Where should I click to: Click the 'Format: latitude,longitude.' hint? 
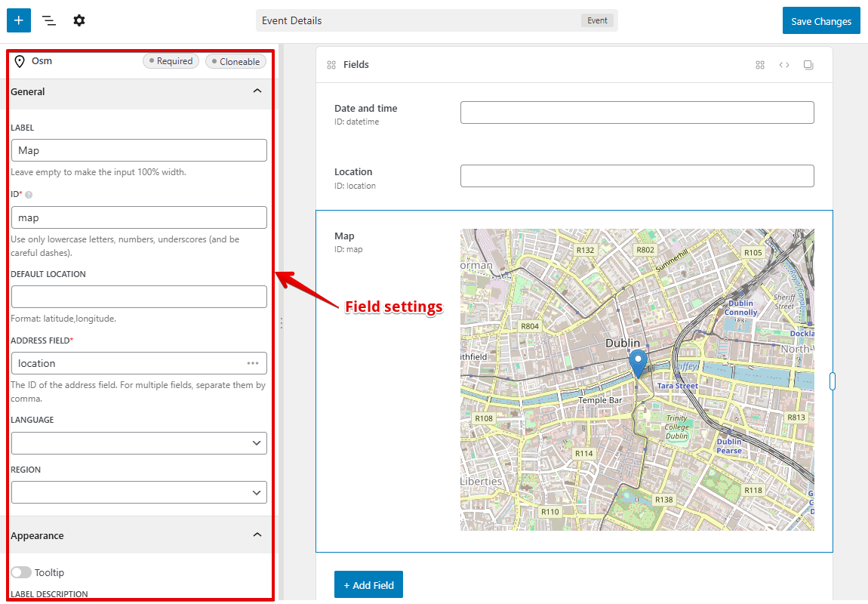pyautogui.click(x=63, y=319)
